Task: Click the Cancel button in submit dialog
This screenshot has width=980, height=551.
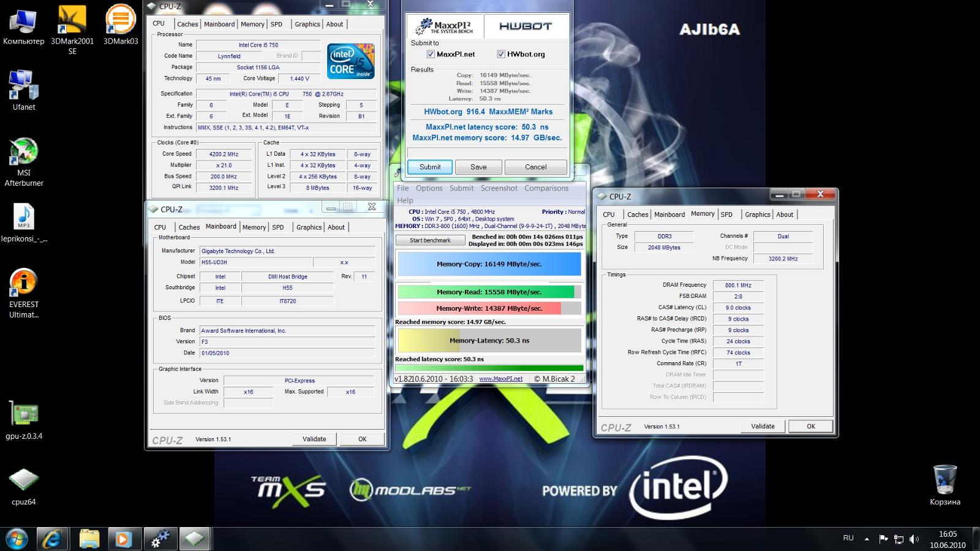Action: (x=535, y=167)
